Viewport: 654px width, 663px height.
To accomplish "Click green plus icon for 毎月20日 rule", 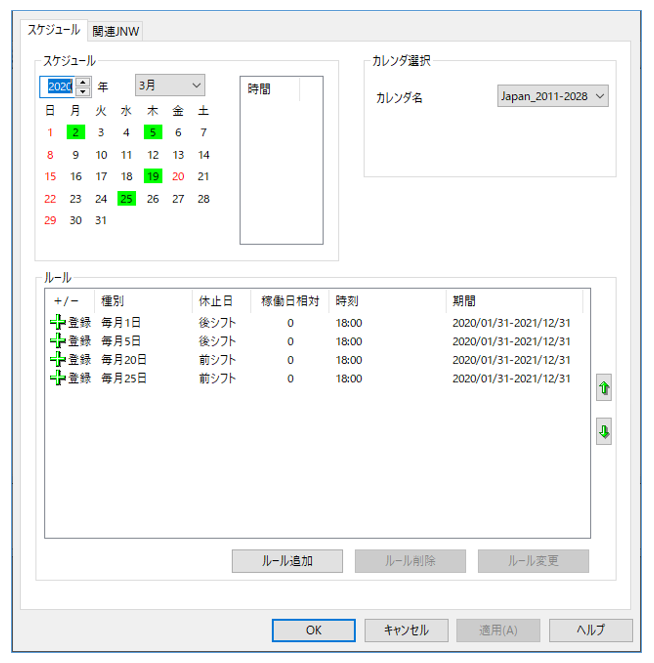I will (58, 360).
